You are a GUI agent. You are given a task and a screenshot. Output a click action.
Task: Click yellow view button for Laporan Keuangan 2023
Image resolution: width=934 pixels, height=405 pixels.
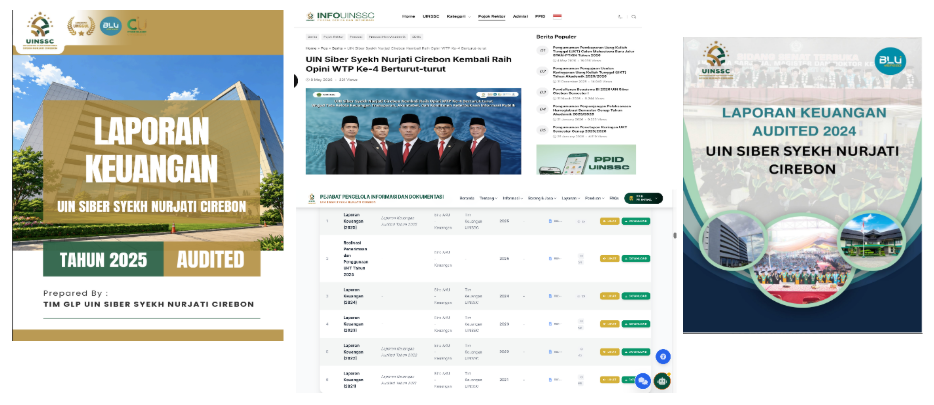click(609, 324)
